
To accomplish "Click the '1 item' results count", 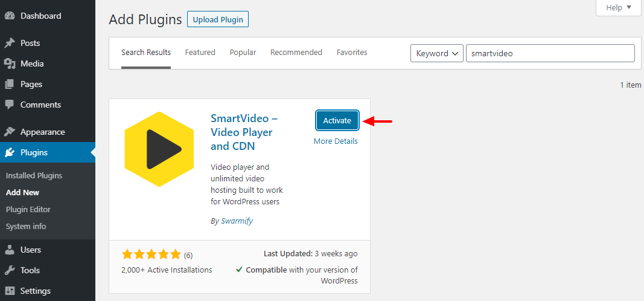I will click(x=631, y=85).
